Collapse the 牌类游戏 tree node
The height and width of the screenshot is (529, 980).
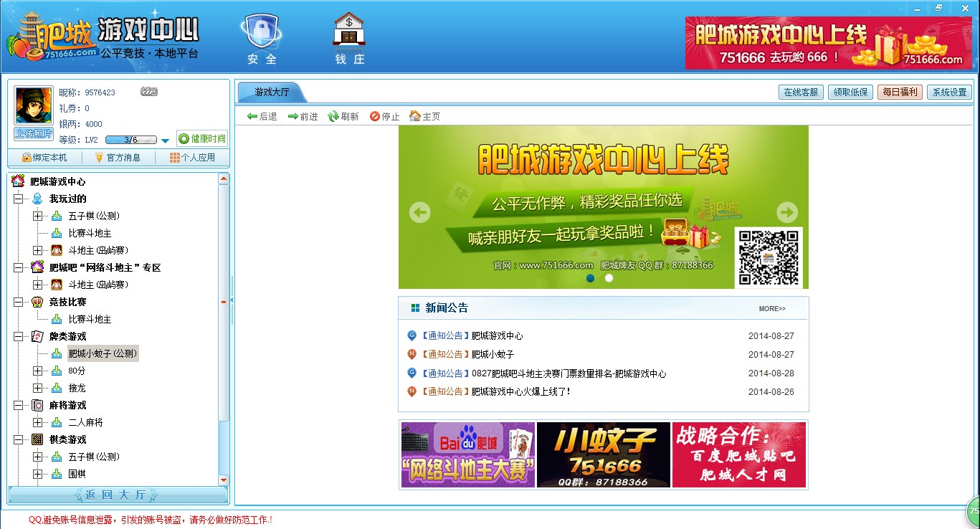tap(19, 336)
